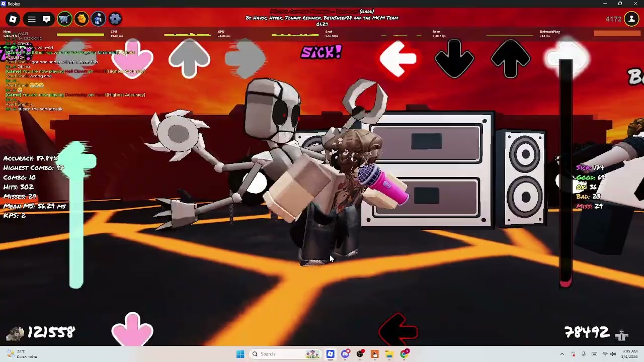Viewport: 644px width, 362px height.
Task: Click the song timer 01:29
Action: [x=322, y=24]
